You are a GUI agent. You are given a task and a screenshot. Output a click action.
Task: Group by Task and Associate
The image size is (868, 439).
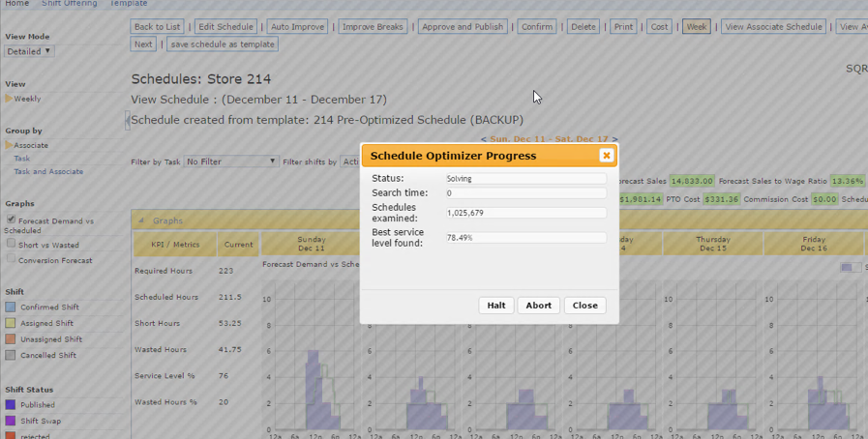coord(48,171)
